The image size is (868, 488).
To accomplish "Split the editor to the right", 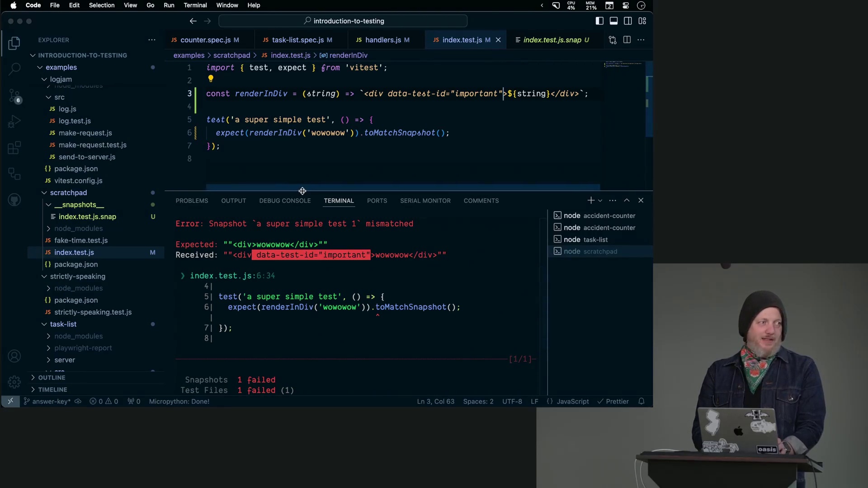I will 627,40.
